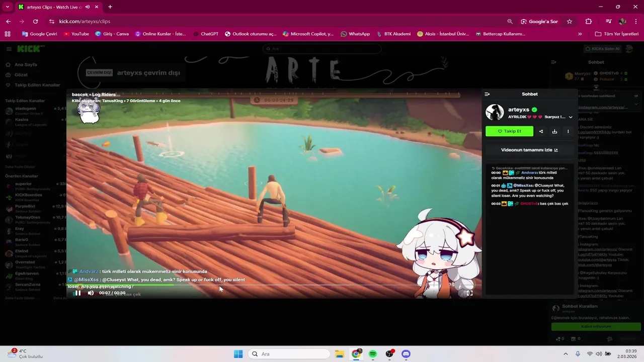Open the taskbar microphone tray icon
This screenshot has width=644, height=362.
tap(578, 354)
